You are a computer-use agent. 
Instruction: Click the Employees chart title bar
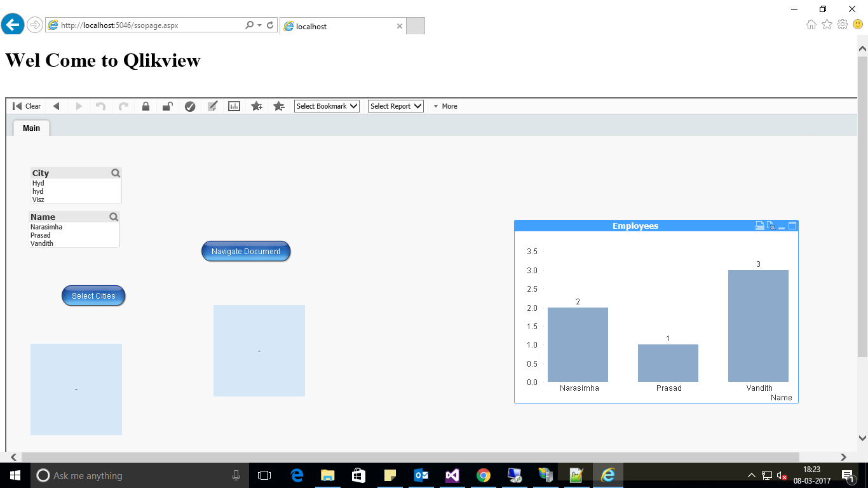point(656,226)
